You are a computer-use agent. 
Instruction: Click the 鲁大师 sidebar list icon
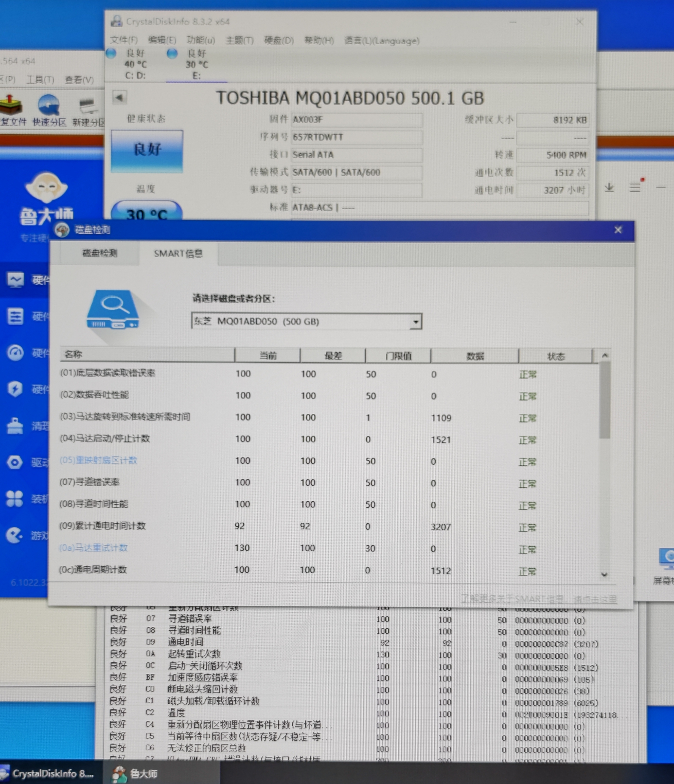coord(15,316)
